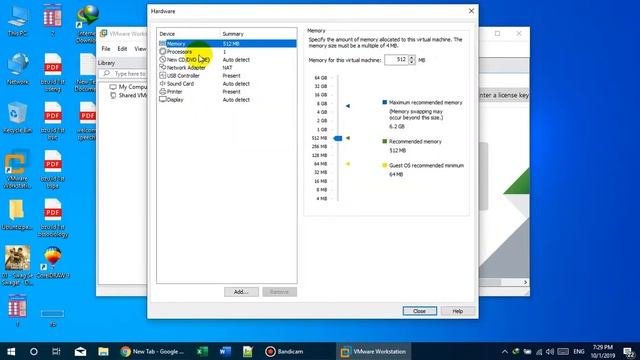Open the View menu in VMware Workstation
The image size is (640, 360).
point(140,49)
